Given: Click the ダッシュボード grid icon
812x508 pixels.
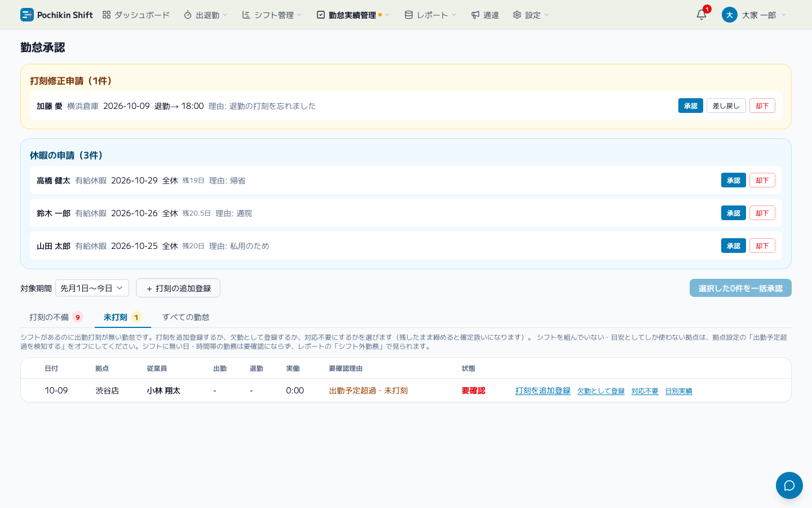Looking at the screenshot, I should click(107, 15).
